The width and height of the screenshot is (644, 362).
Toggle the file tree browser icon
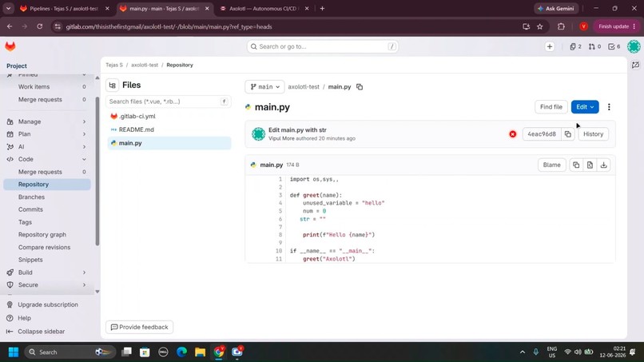click(113, 85)
